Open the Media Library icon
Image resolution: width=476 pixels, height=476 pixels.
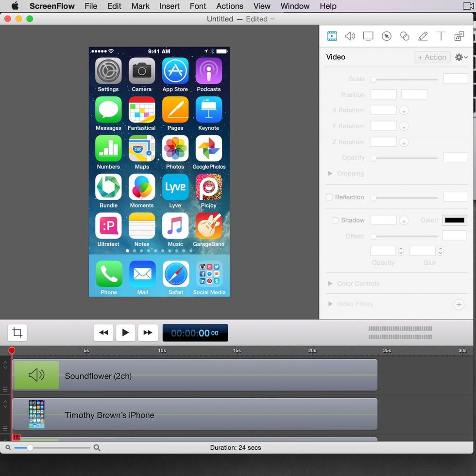(459, 36)
